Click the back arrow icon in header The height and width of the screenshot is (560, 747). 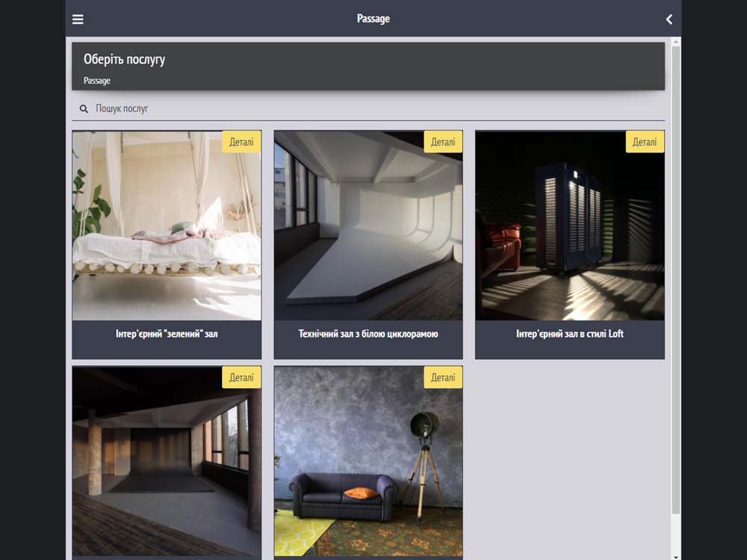click(669, 19)
